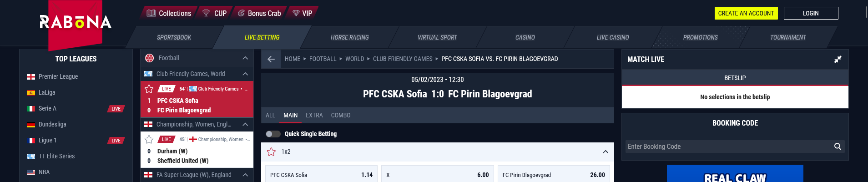Click the Football sport icon
The height and width of the screenshot is (182, 868).
(149, 58)
